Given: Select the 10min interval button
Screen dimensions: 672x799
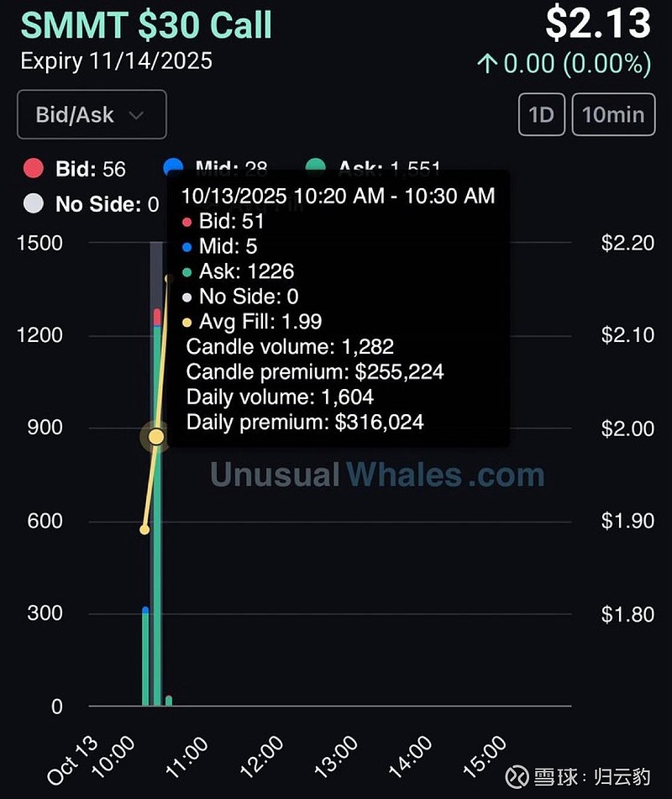Looking at the screenshot, I should tap(613, 113).
